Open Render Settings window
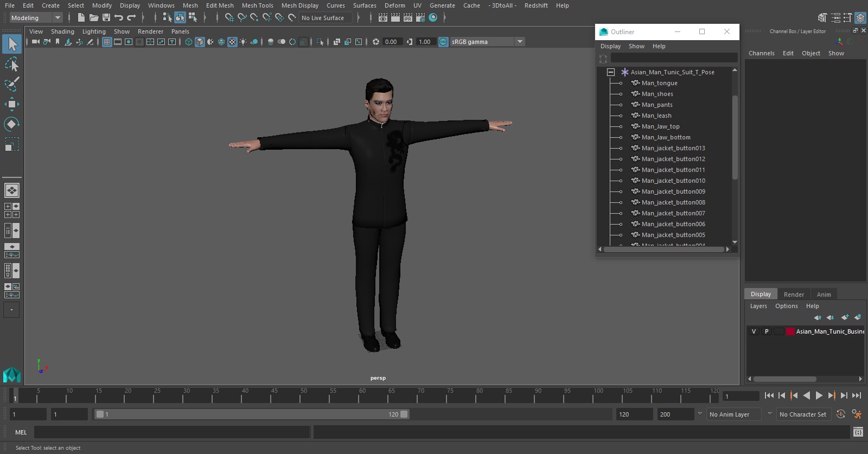The image size is (868, 454). tap(420, 18)
